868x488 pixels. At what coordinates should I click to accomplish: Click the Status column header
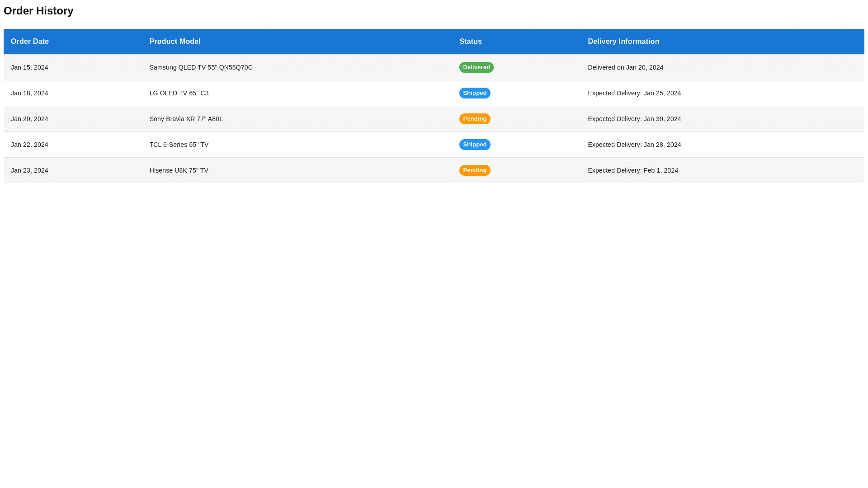(x=470, y=41)
